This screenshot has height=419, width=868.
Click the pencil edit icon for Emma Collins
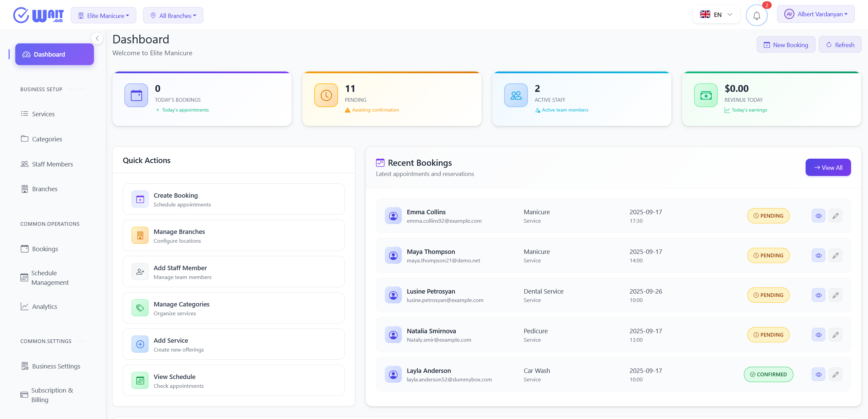835,216
